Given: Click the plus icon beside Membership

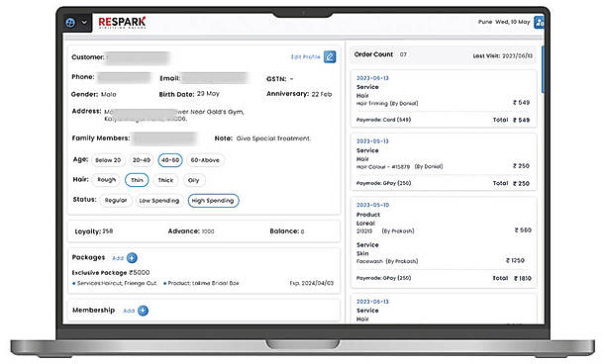Looking at the screenshot, I should click(143, 311).
